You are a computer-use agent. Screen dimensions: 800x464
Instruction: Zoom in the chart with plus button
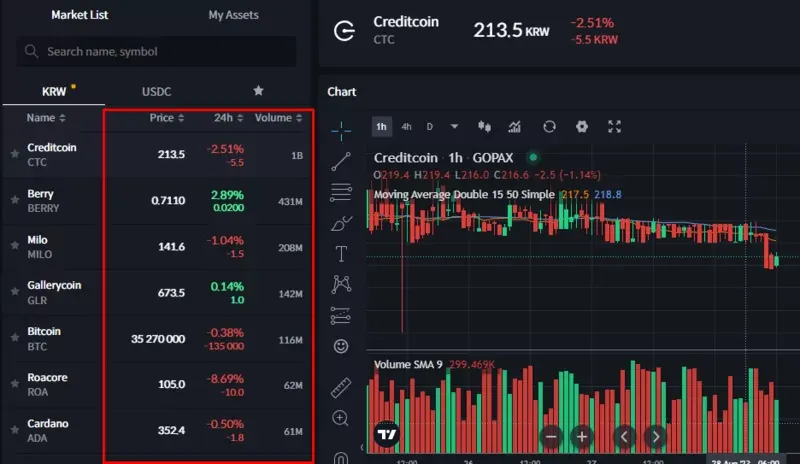pyautogui.click(x=582, y=436)
